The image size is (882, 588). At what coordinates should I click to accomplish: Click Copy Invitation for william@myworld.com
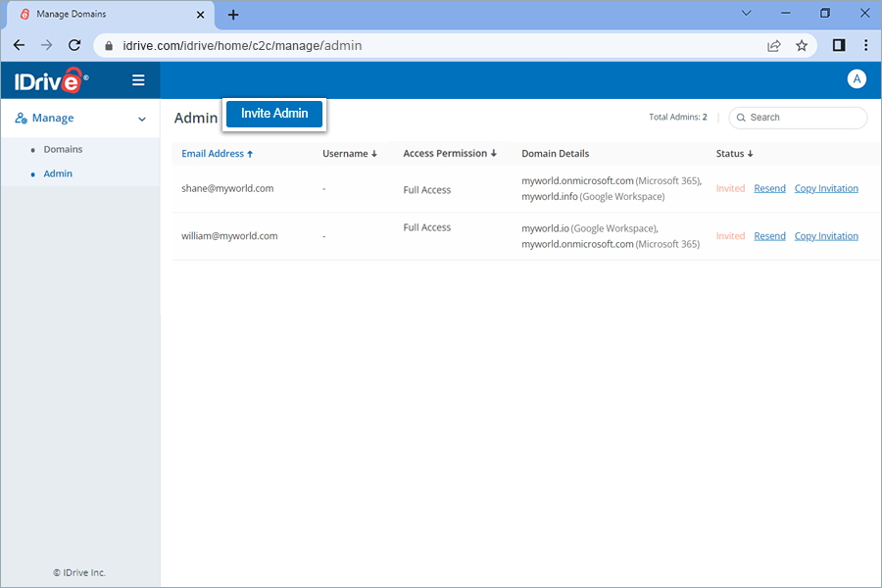[826, 236]
